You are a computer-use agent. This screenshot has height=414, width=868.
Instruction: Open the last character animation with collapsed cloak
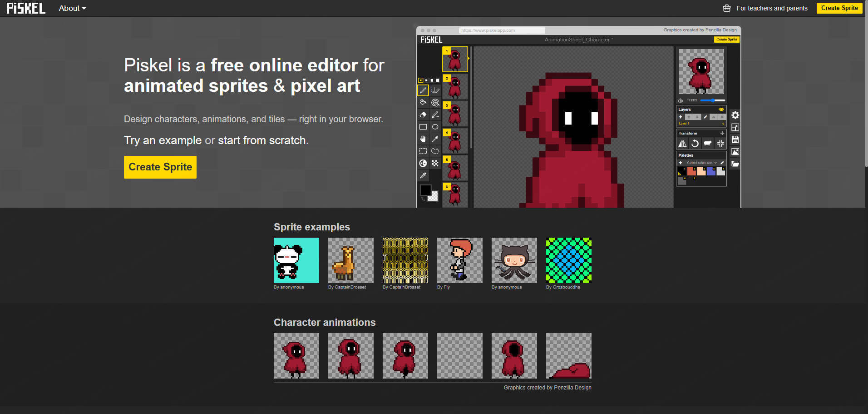[569, 356]
